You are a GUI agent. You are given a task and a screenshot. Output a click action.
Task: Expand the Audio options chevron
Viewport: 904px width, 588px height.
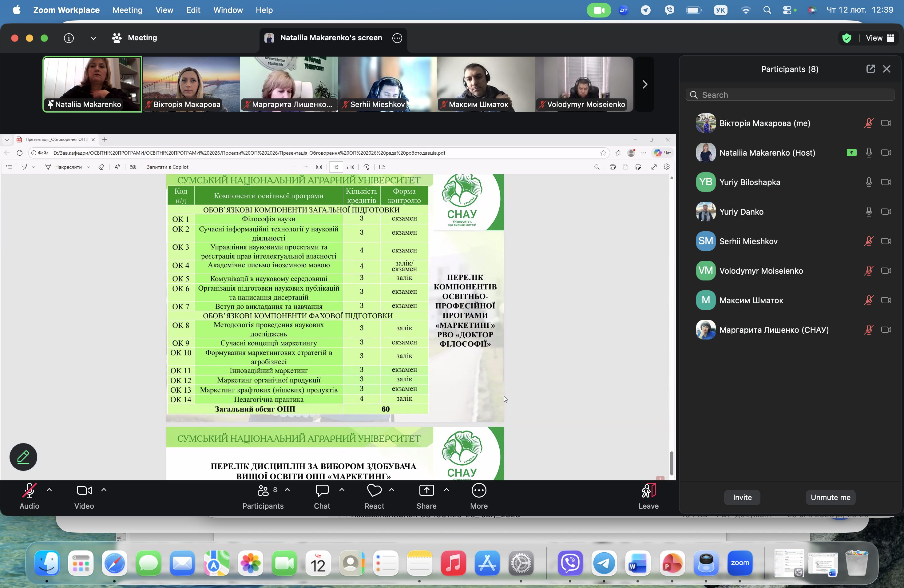pos(50,490)
